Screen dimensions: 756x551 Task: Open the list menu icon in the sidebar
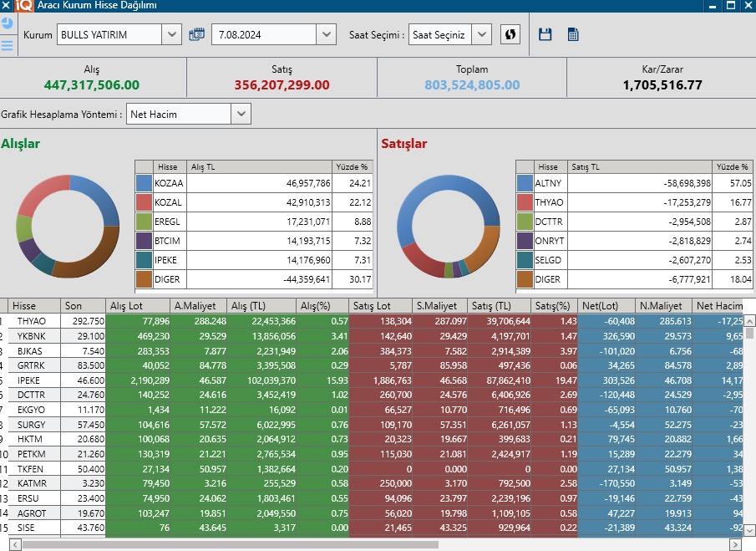pyautogui.click(x=7, y=46)
